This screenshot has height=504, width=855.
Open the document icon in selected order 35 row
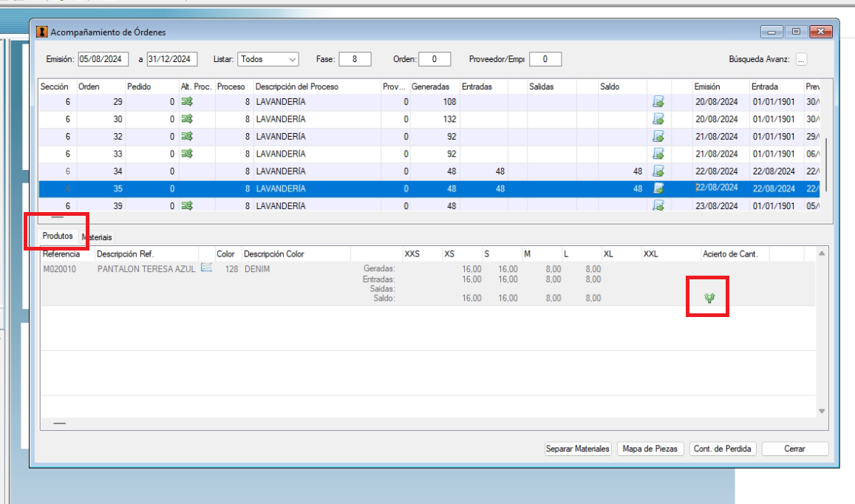(658, 188)
